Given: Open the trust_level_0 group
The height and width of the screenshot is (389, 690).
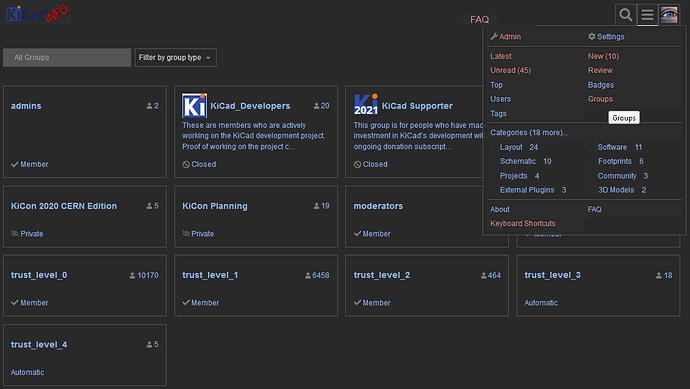Looking at the screenshot, I should (39, 275).
